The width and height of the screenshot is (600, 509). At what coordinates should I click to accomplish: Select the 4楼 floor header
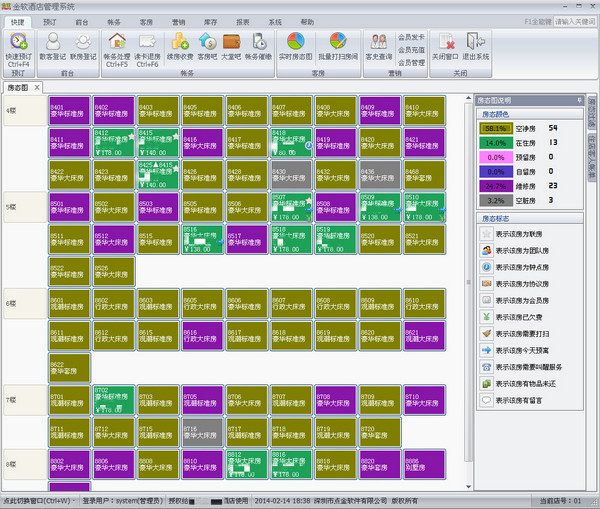pyautogui.click(x=11, y=110)
